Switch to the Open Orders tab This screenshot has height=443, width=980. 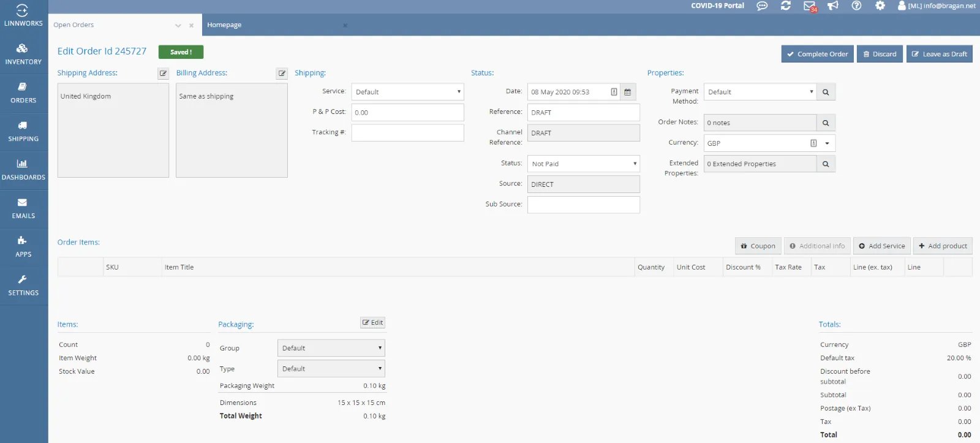click(73, 25)
